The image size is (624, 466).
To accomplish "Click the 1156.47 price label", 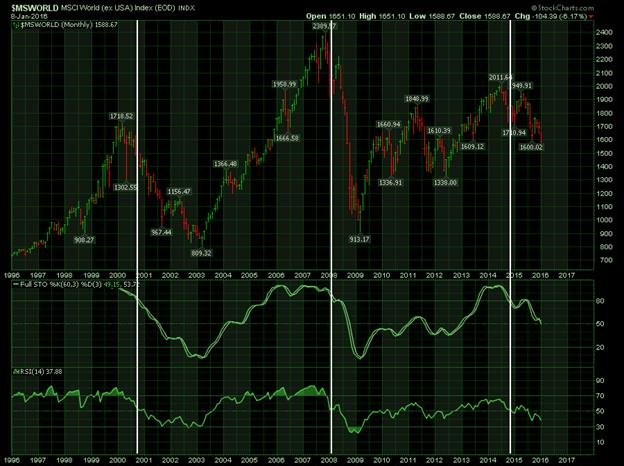I will tap(179, 191).
